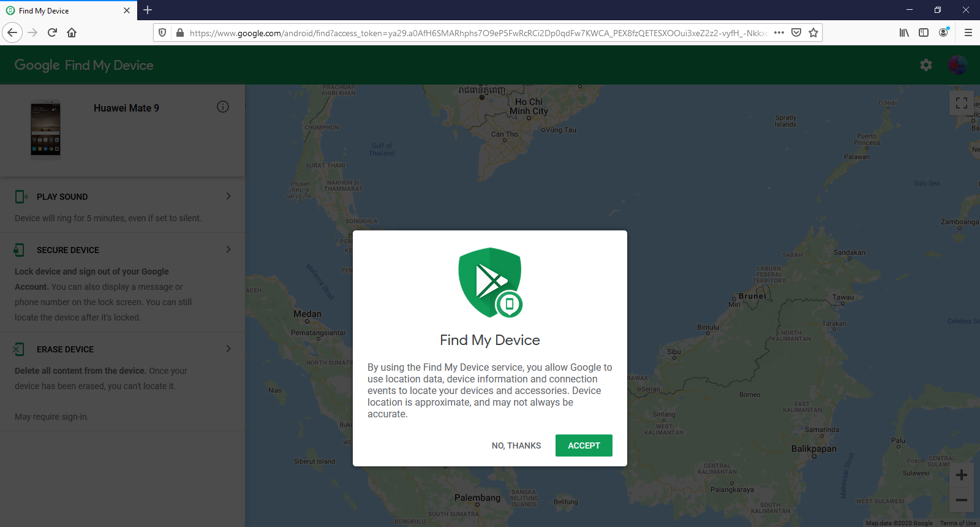Click the Medan label on the map
The height and width of the screenshot is (527, 980).
pyautogui.click(x=307, y=314)
